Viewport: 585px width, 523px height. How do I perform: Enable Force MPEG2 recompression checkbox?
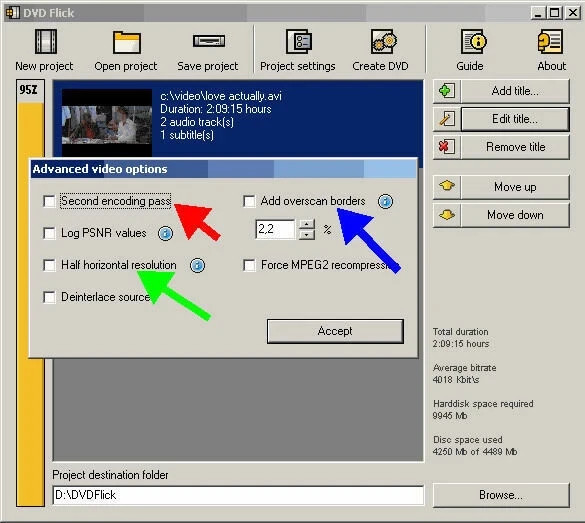tap(249, 265)
